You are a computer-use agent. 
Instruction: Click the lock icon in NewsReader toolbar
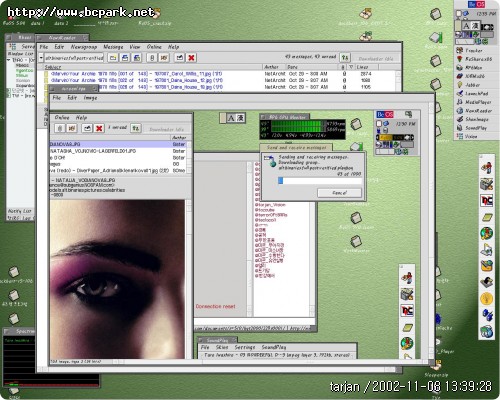coord(152,58)
